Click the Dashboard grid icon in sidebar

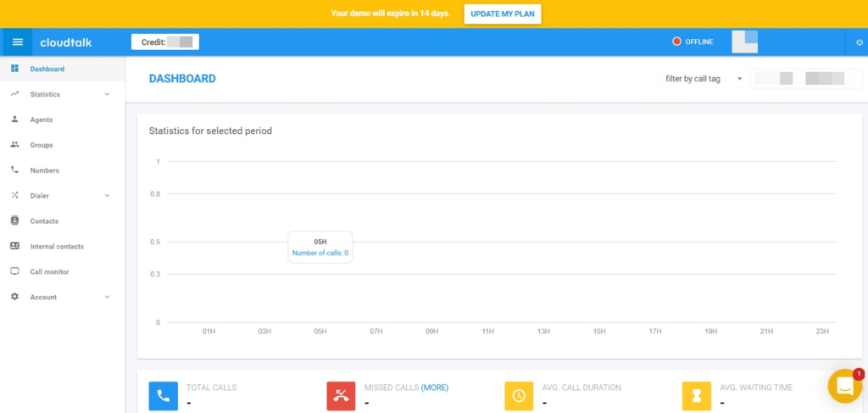point(14,69)
